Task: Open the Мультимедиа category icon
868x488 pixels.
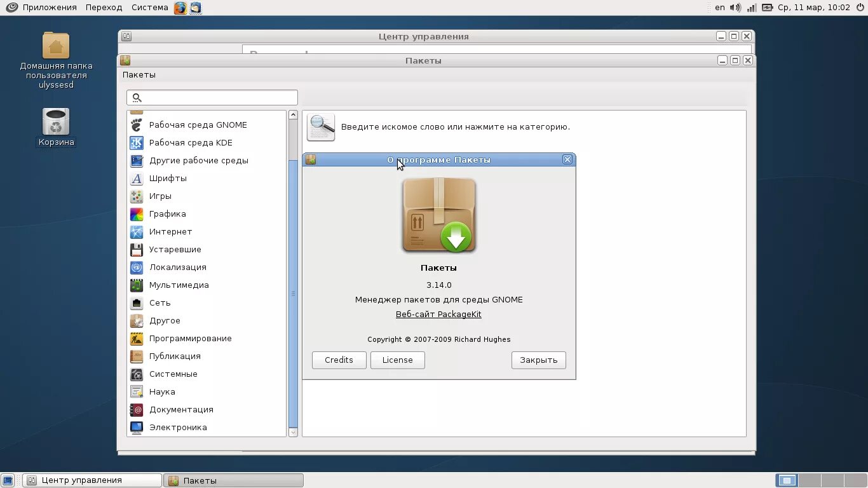Action: [137, 285]
